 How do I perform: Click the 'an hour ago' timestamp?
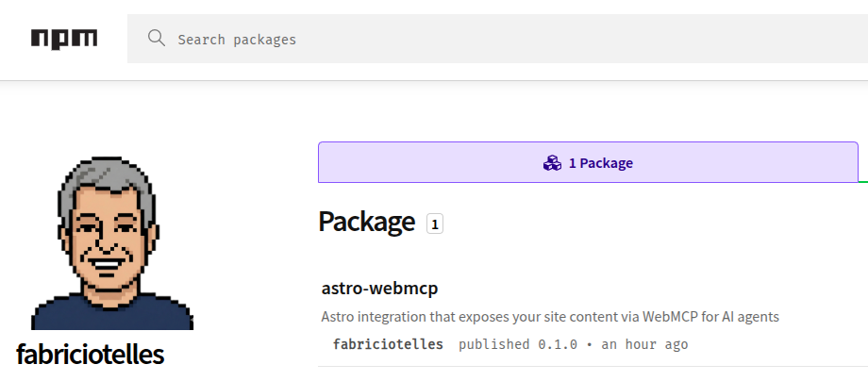point(645,344)
